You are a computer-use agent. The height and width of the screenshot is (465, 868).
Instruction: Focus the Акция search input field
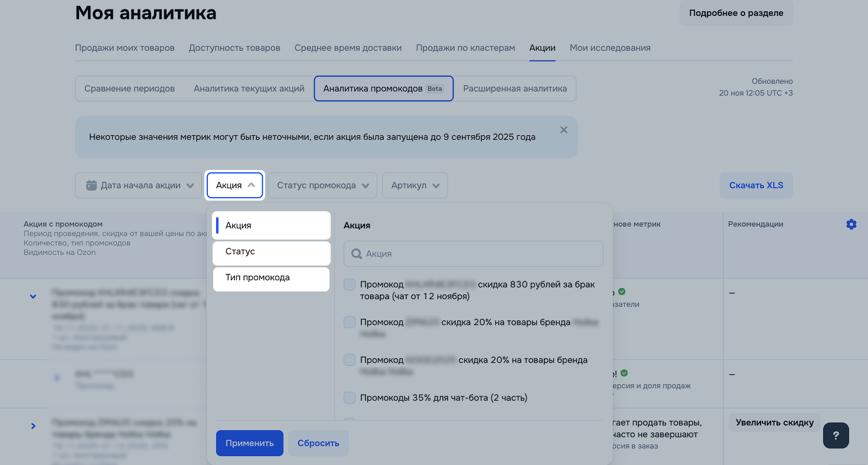(x=478, y=254)
